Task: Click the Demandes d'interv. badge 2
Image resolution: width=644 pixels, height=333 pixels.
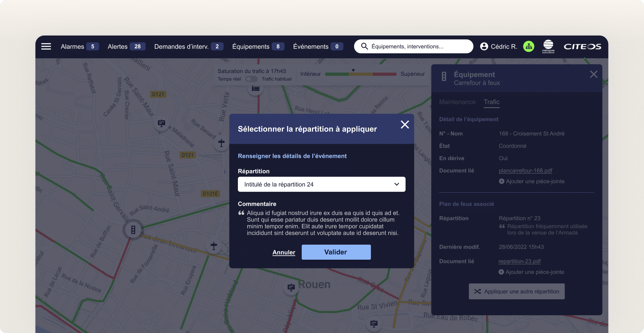Action: tap(217, 46)
